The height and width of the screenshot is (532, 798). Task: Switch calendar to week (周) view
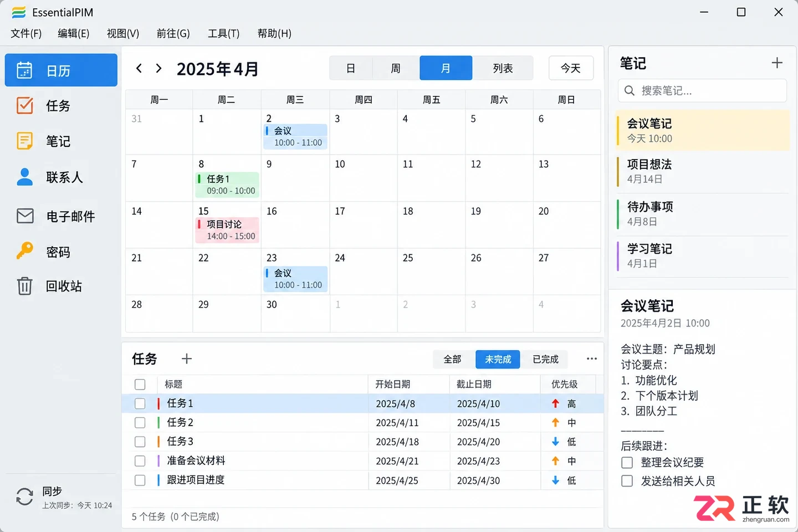click(396, 68)
